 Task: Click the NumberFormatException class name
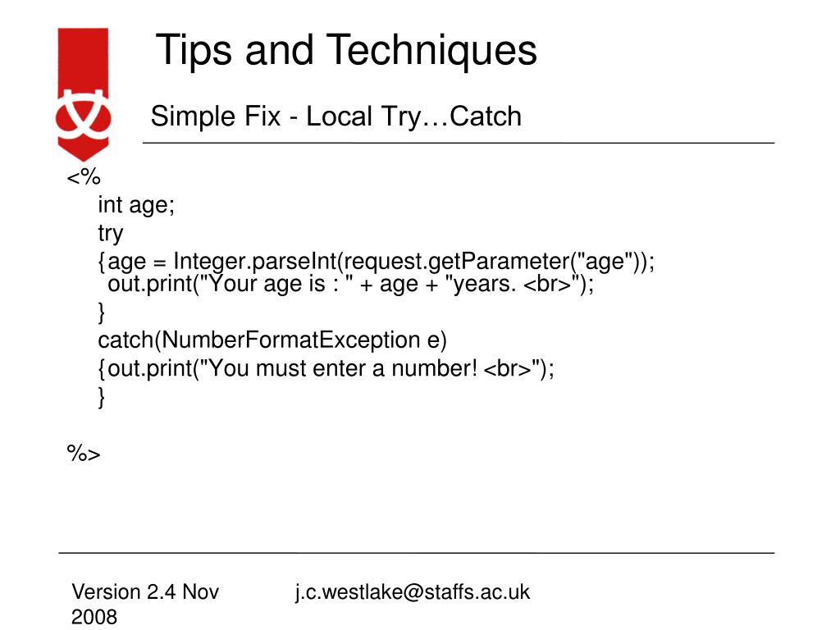point(291,340)
